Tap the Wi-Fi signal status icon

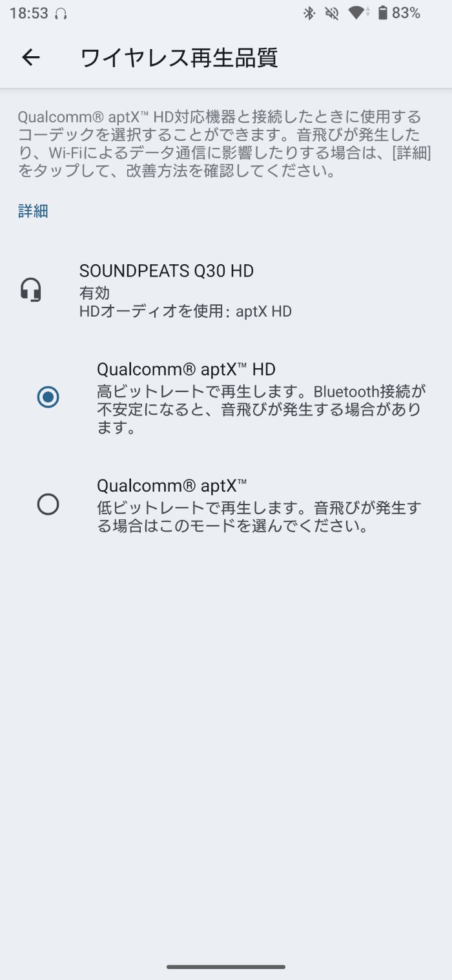click(357, 13)
